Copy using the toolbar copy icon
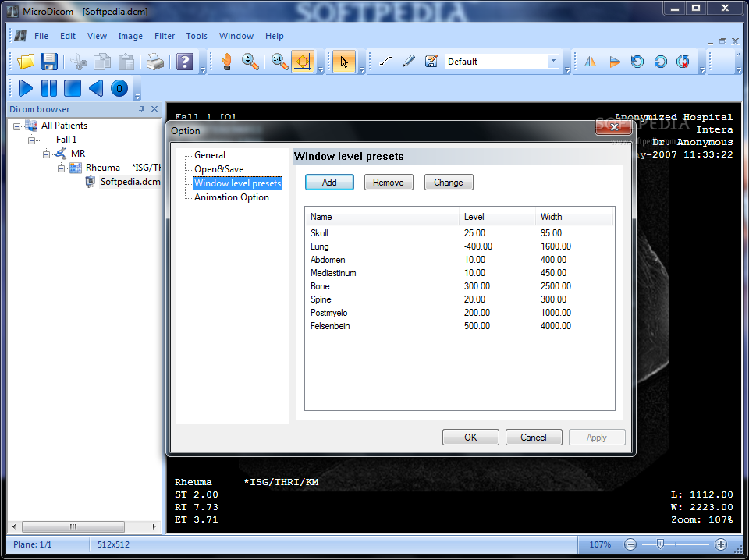 pos(102,62)
